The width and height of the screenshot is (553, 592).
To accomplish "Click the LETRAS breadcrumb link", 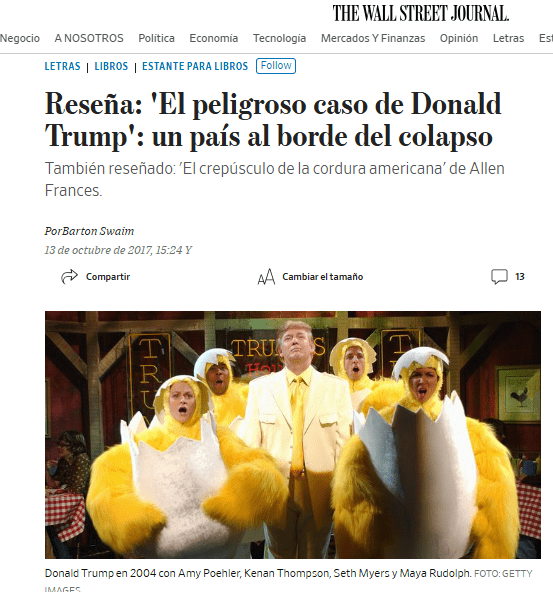I will tap(62, 66).
